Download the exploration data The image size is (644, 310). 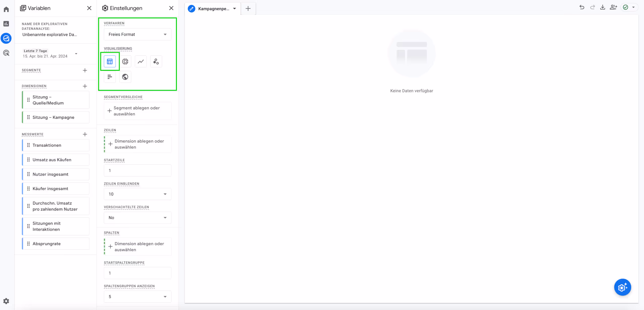602,7
